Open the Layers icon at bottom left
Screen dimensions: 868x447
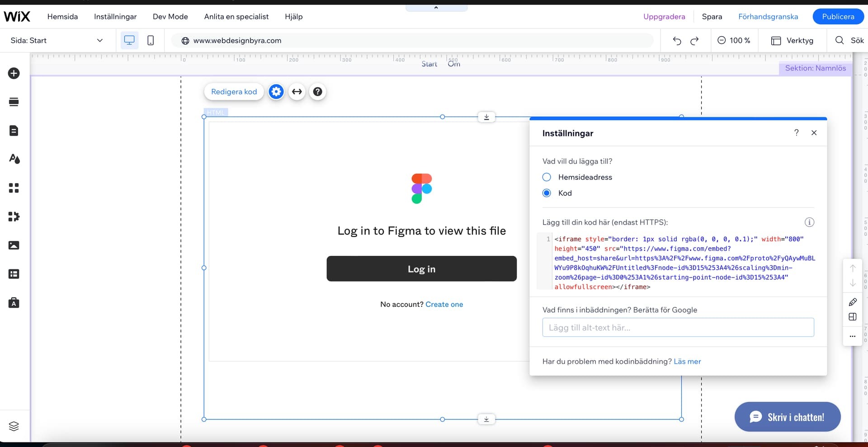[14, 426]
